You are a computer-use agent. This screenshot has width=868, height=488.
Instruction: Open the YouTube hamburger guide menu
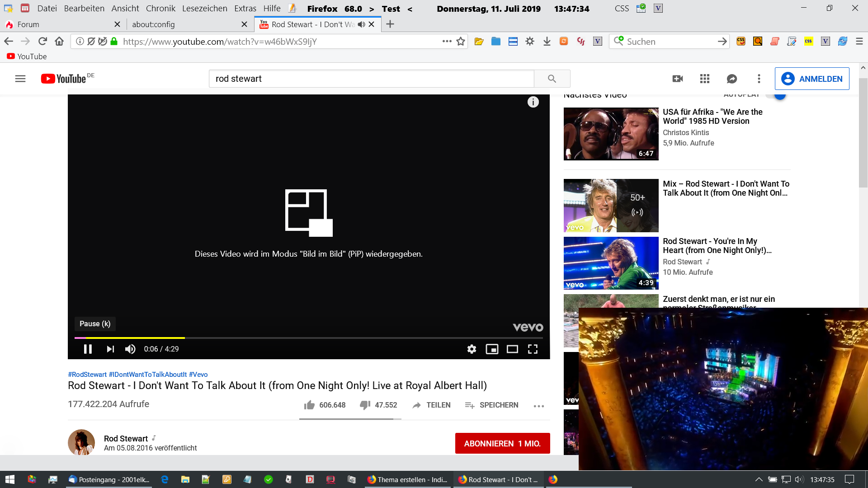pyautogui.click(x=20, y=79)
